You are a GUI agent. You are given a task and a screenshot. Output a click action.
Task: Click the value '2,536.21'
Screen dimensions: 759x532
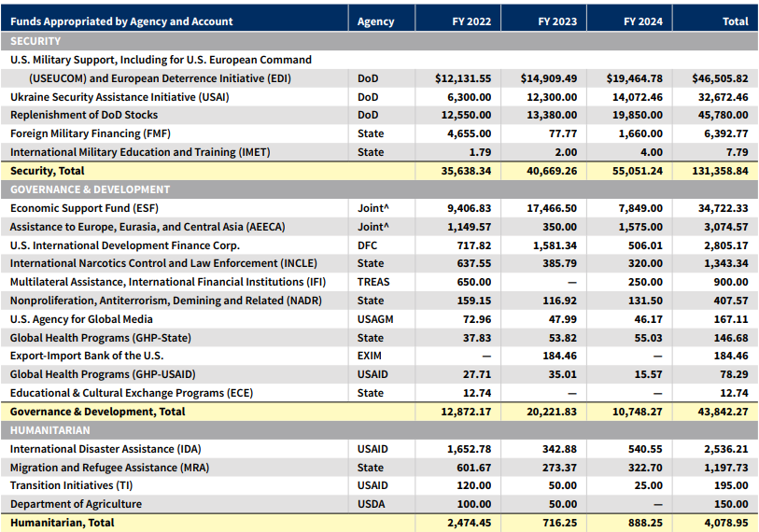click(726, 449)
